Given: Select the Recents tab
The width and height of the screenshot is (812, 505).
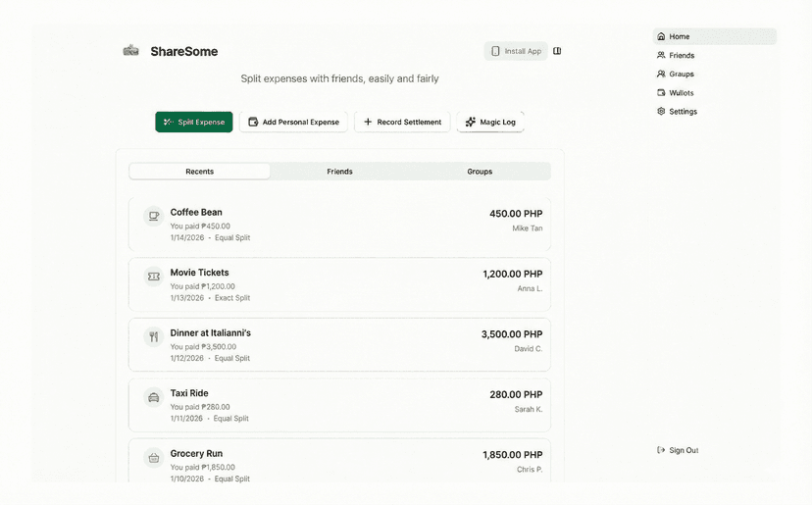Looking at the screenshot, I should click(x=200, y=172).
